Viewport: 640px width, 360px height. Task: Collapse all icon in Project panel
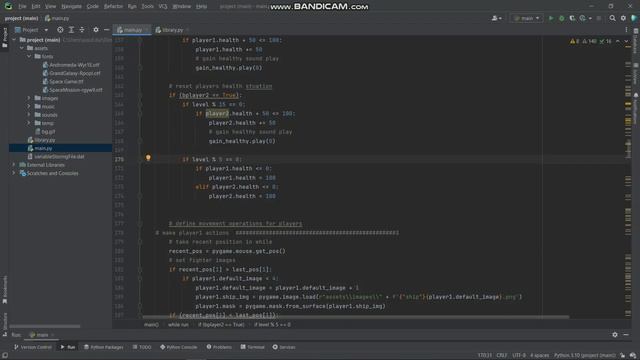82,30
